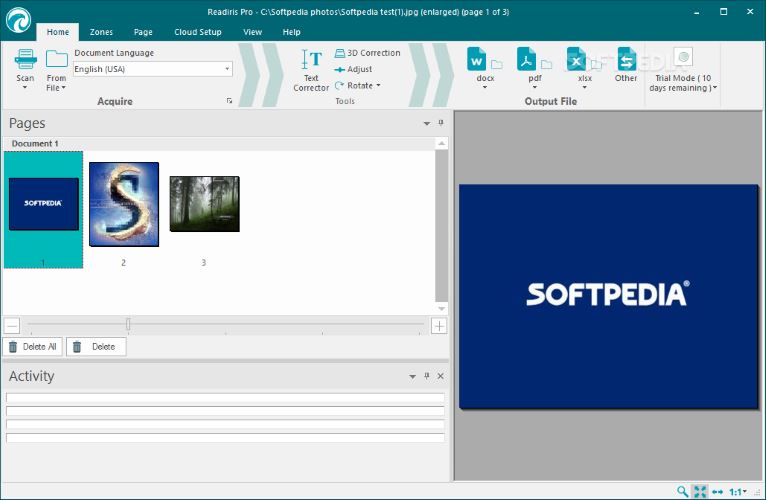Click the Softpedia preview image
Image resolution: width=766 pixels, height=500 pixels.
coord(608,296)
